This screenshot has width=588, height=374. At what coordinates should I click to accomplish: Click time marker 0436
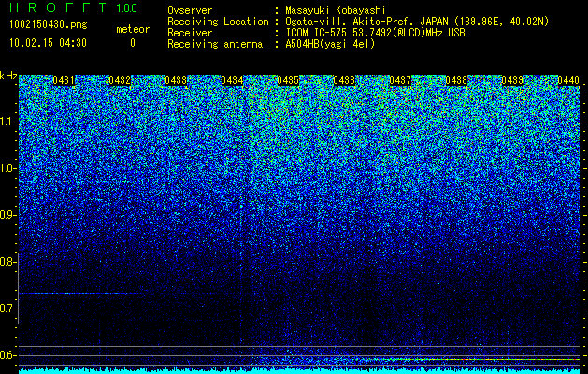[x=344, y=80]
